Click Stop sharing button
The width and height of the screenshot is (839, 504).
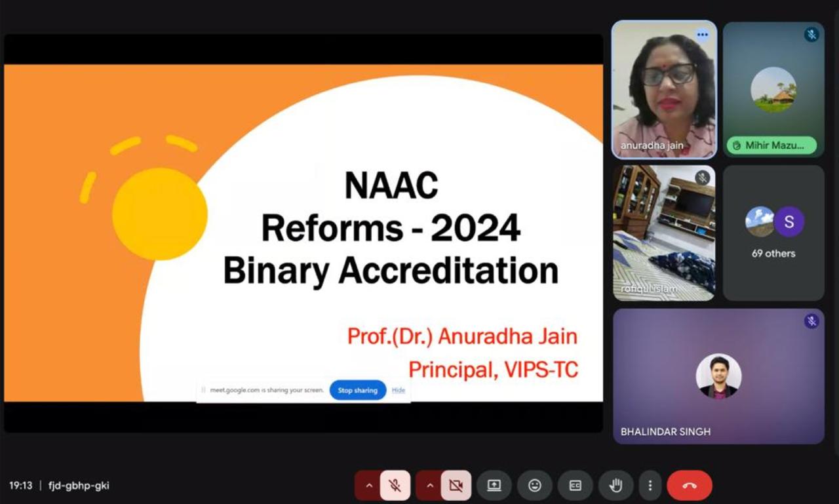pos(358,390)
